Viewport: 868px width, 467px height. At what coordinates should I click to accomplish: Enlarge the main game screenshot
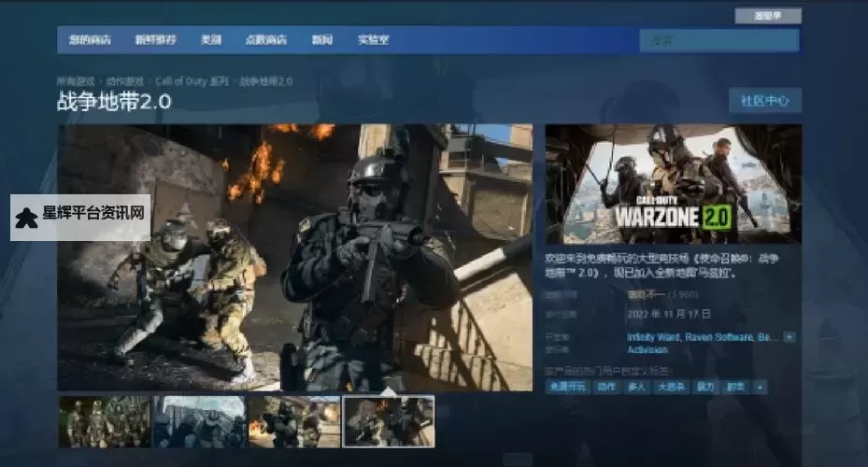295,257
